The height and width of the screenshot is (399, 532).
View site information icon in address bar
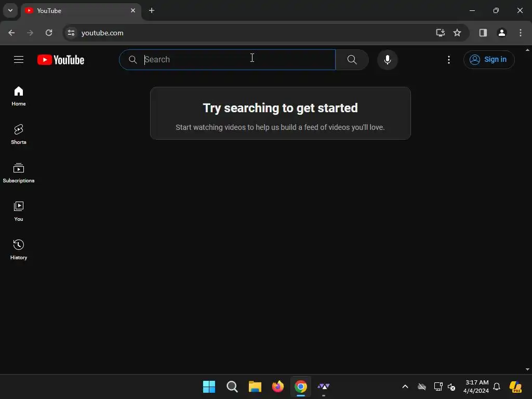pos(71,33)
